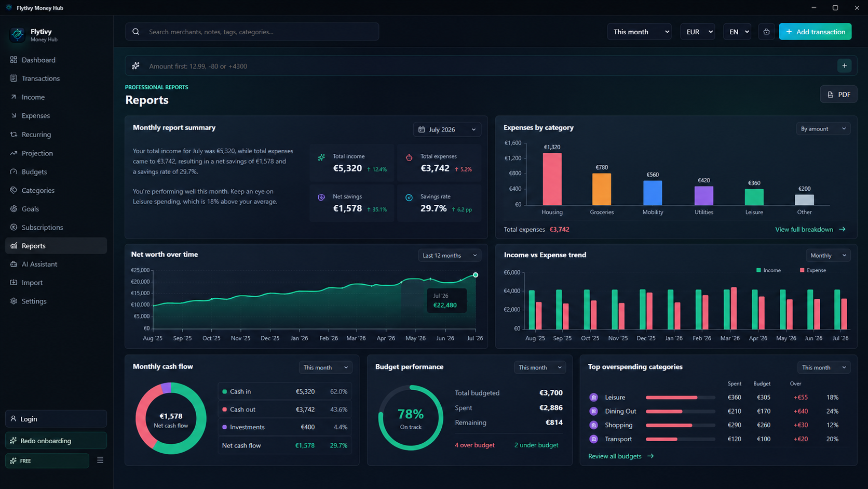
Task: Toggle Income series in chart legend
Action: [x=768, y=270]
